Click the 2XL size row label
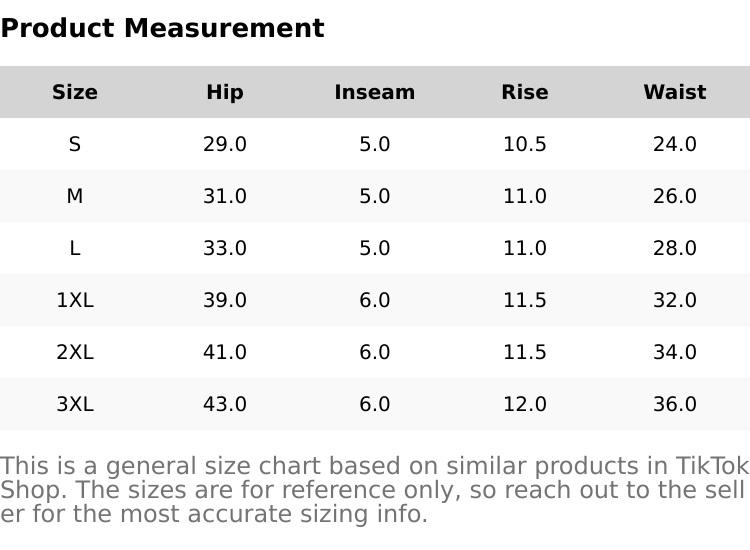The height and width of the screenshot is (550, 750). coord(75,352)
